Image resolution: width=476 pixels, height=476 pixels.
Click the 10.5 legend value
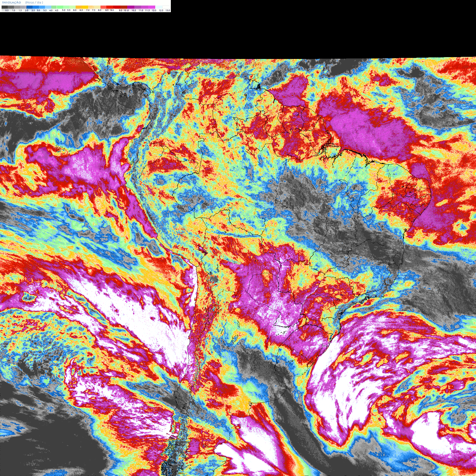coord(134,10)
